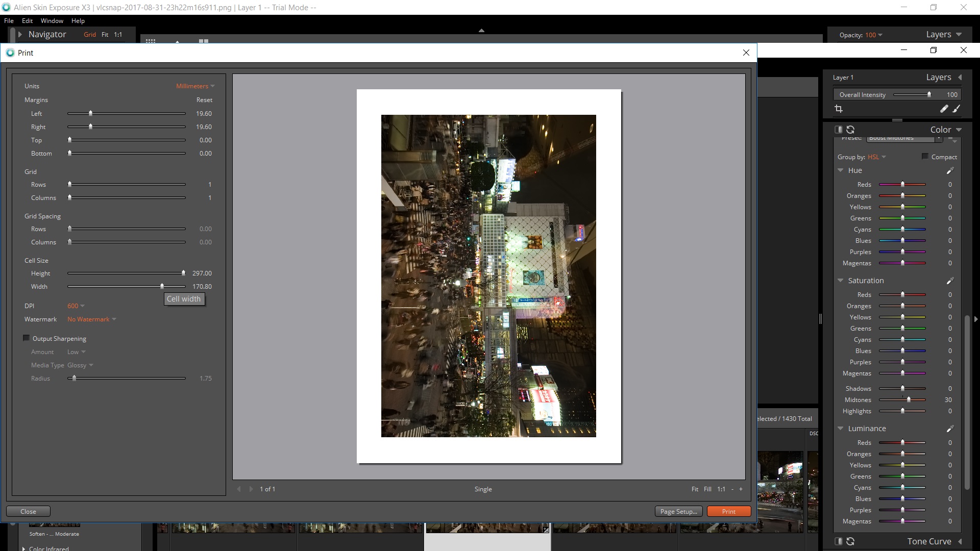
Task: Toggle the Color panel on/off switch
Action: pyautogui.click(x=838, y=130)
